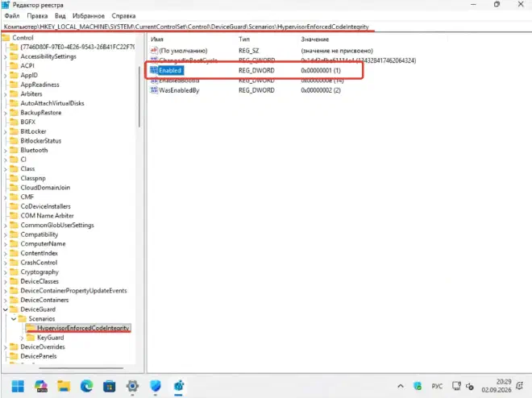Click the РУС language indicator

pyautogui.click(x=437, y=386)
